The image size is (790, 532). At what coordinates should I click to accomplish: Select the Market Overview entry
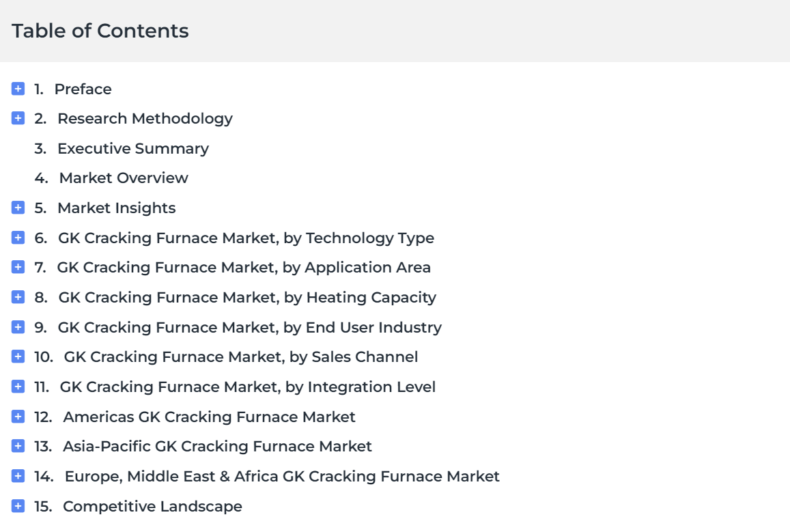pyautogui.click(x=124, y=178)
